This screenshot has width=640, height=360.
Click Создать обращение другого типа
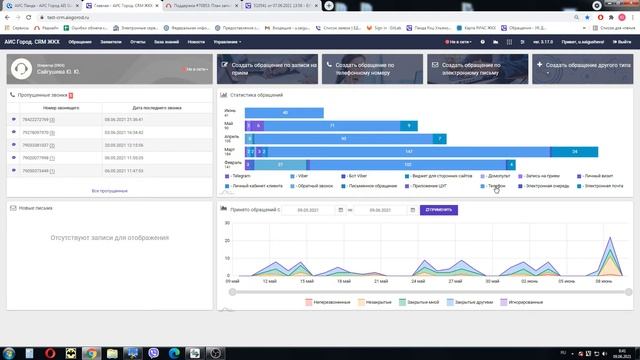click(582, 69)
